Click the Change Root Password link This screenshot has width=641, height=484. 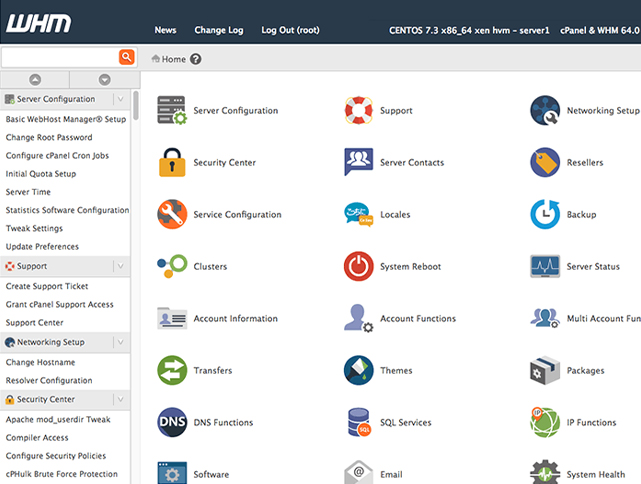click(49, 137)
